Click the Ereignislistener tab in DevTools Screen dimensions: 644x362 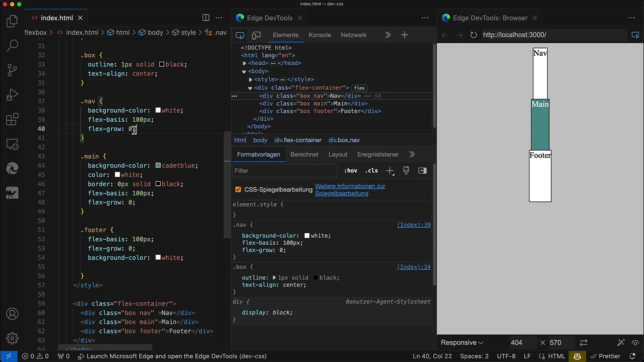pyautogui.click(x=378, y=154)
